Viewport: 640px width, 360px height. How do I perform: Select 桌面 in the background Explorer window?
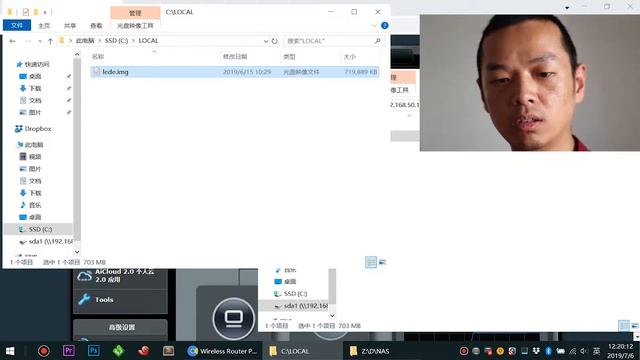(x=290, y=282)
